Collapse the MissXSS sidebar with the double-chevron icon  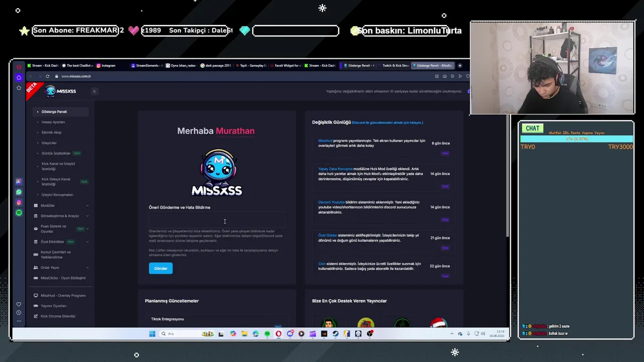[94, 92]
